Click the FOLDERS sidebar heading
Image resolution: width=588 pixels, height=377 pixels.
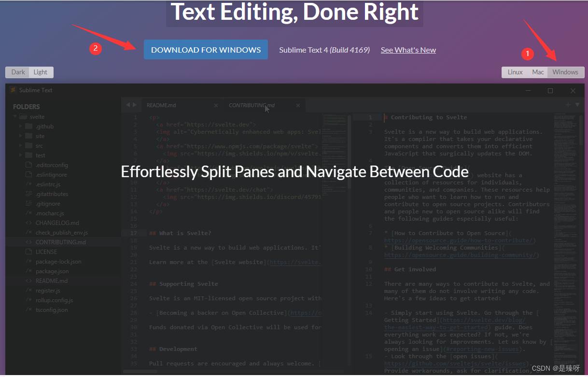click(x=27, y=107)
